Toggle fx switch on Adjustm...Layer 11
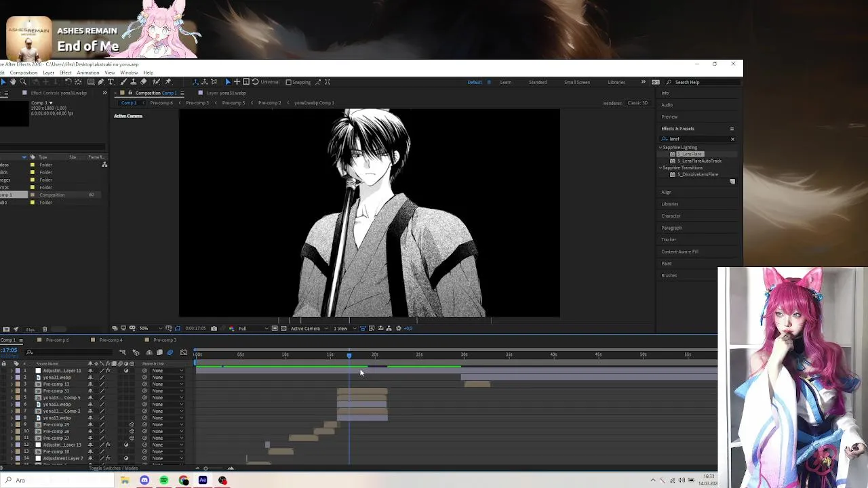The image size is (868, 488). [x=108, y=371]
